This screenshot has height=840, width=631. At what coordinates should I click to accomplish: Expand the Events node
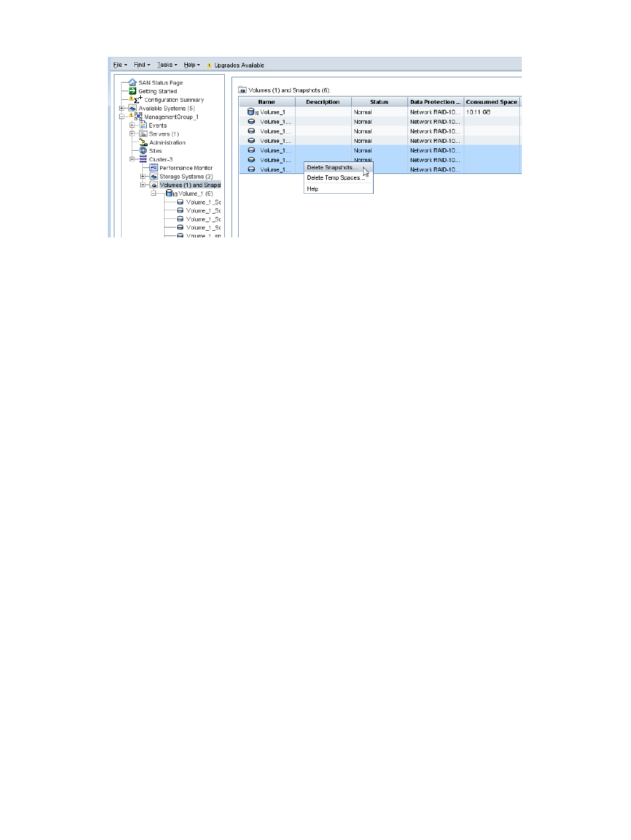132,125
